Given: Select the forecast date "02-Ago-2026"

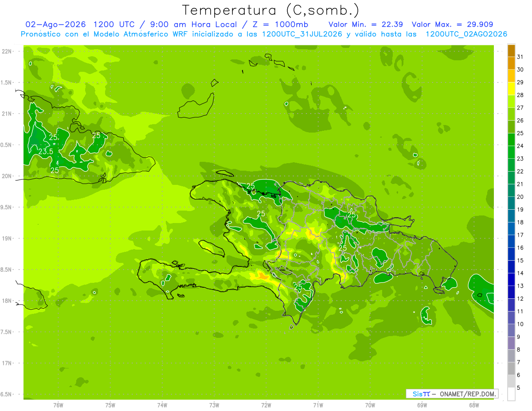Looking at the screenshot, I should [x=55, y=24].
